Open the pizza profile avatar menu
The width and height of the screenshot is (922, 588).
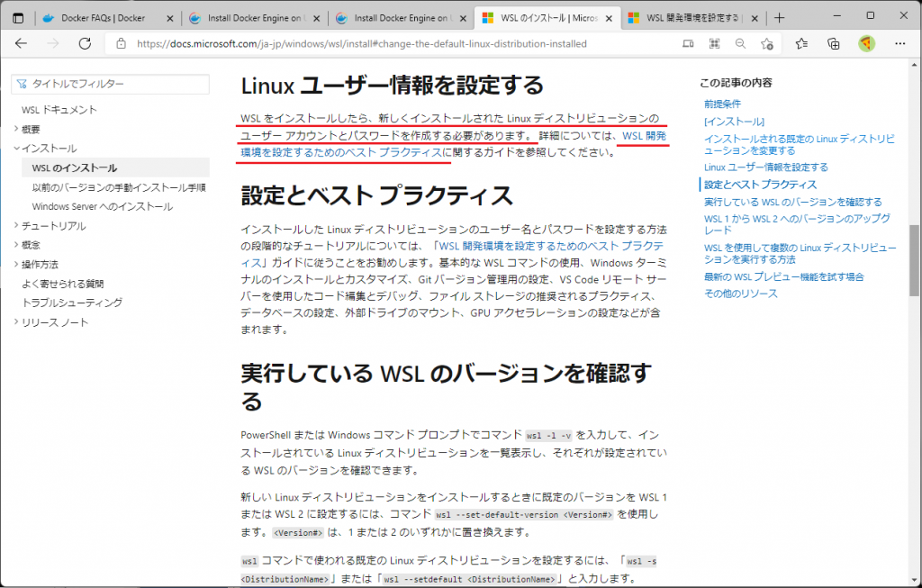tap(866, 43)
